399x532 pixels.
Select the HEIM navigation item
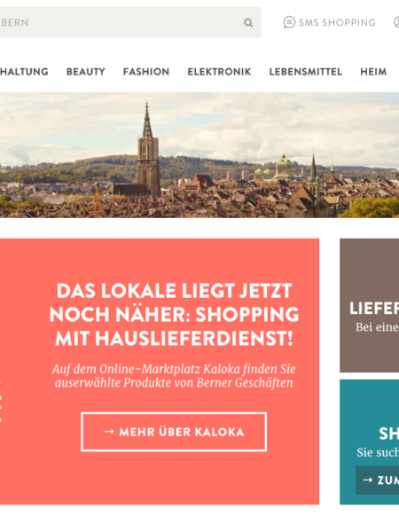point(373,72)
